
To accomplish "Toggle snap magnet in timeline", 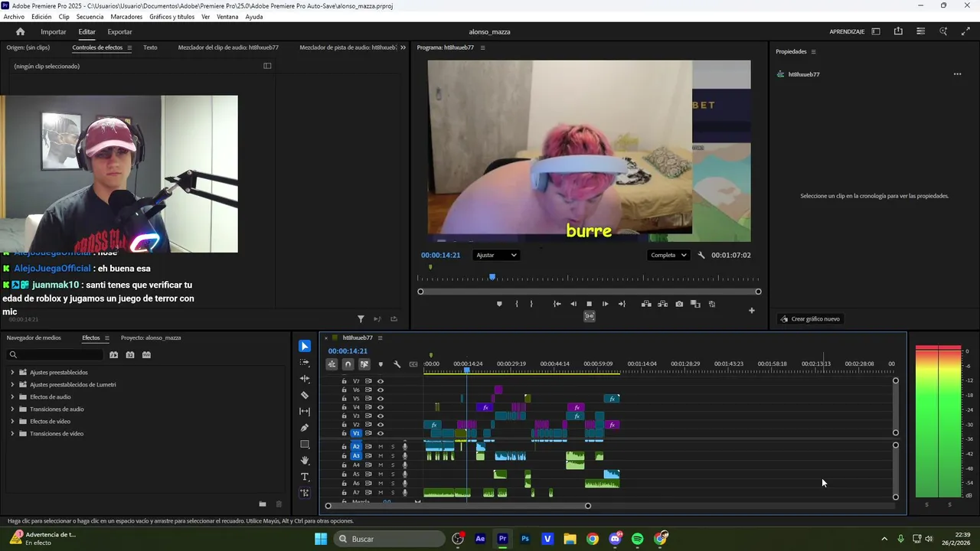I will pos(348,364).
